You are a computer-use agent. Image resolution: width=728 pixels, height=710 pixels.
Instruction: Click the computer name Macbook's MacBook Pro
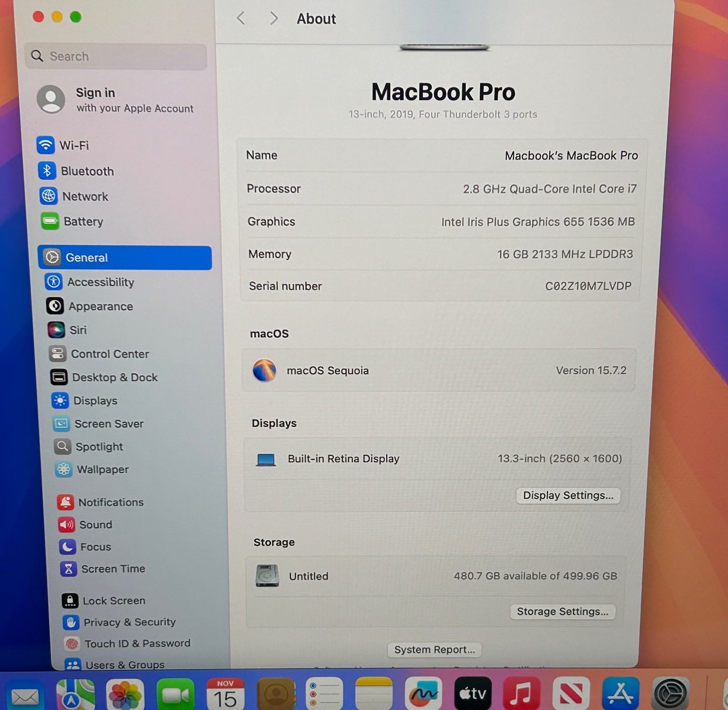[571, 156]
